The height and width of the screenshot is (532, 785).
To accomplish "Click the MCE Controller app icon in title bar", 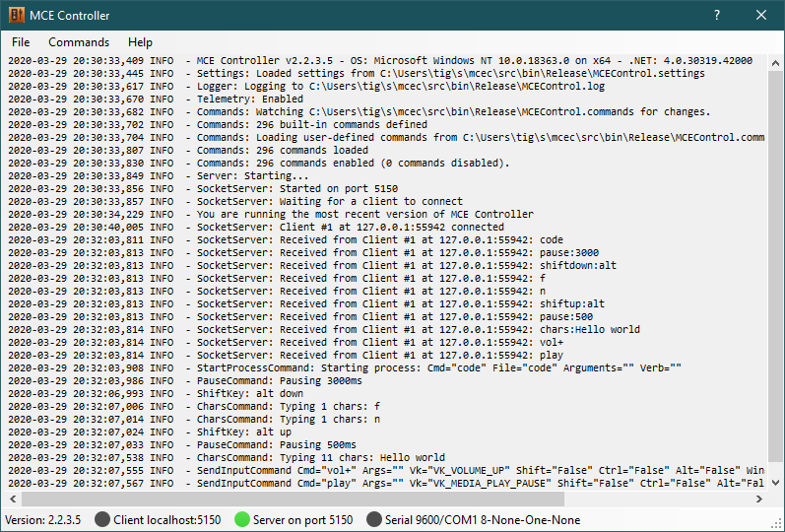I will click(16, 15).
